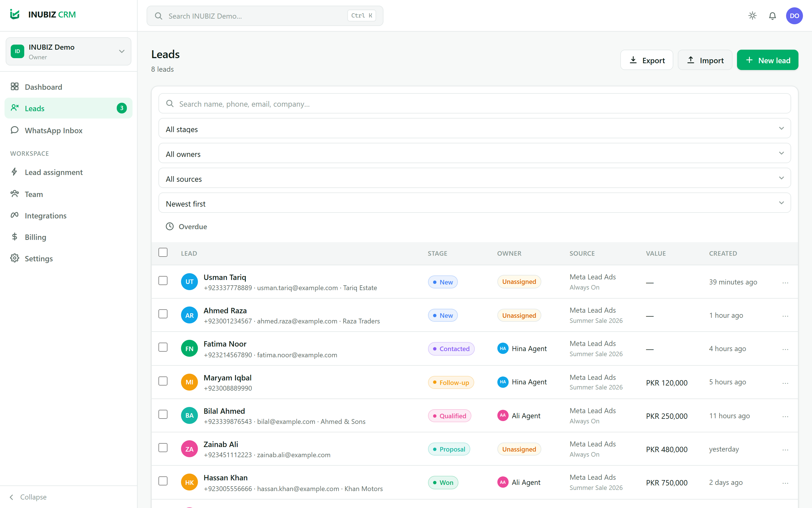Viewport: 812px width, 508px height.
Task: Open WhatsApp Inbox
Action: click(x=69, y=130)
